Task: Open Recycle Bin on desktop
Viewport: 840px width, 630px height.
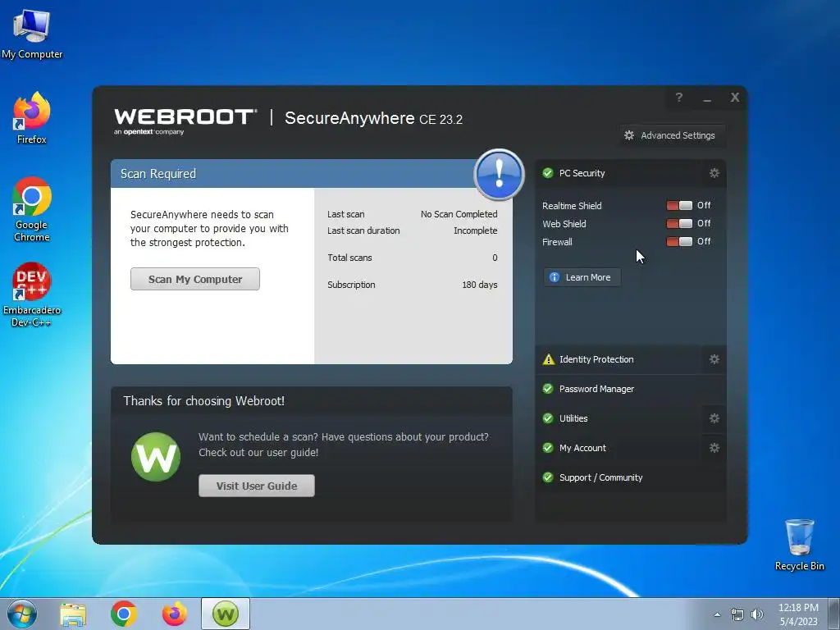Action: pos(799,545)
